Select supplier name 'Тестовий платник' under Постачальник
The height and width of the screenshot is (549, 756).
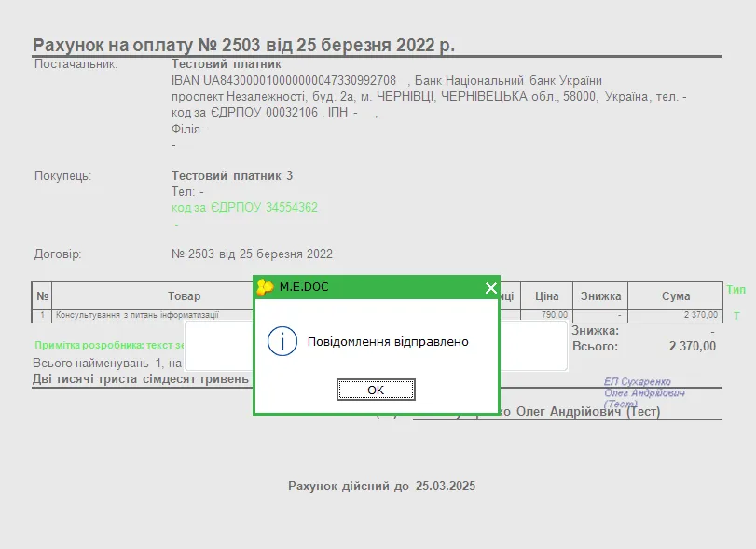pos(227,63)
